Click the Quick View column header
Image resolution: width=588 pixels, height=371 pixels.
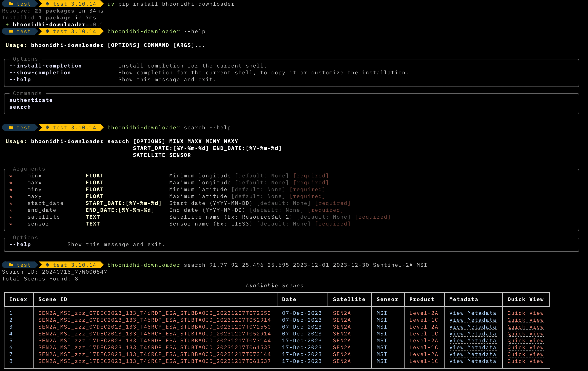tap(526, 299)
